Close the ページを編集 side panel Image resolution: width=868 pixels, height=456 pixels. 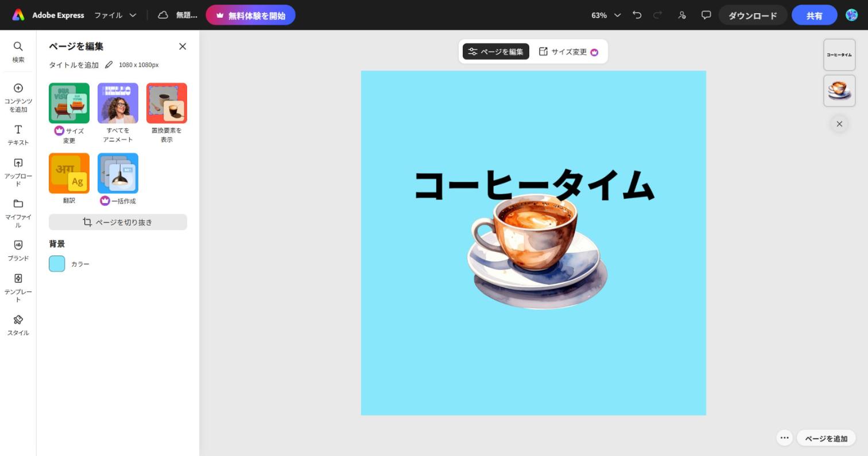click(x=183, y=46)
